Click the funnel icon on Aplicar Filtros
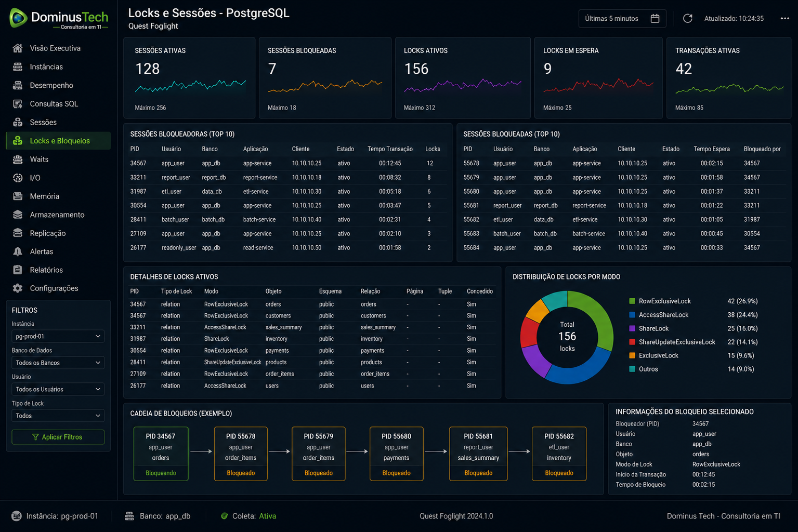This screenshot has height=532, width=798. click(35, 437)
